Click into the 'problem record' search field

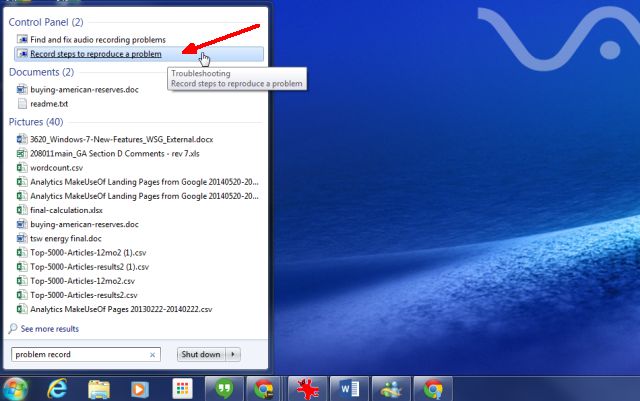click(x=86, y=354)
